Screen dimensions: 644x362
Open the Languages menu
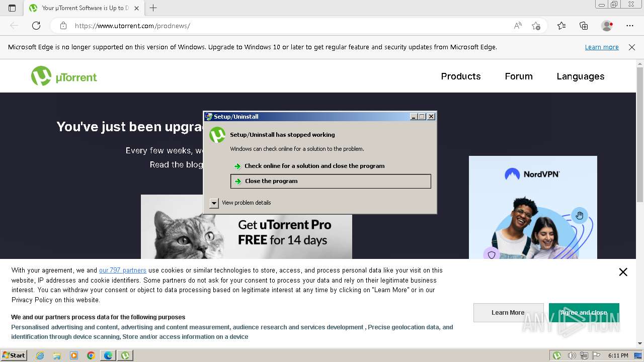click(581, 76)
